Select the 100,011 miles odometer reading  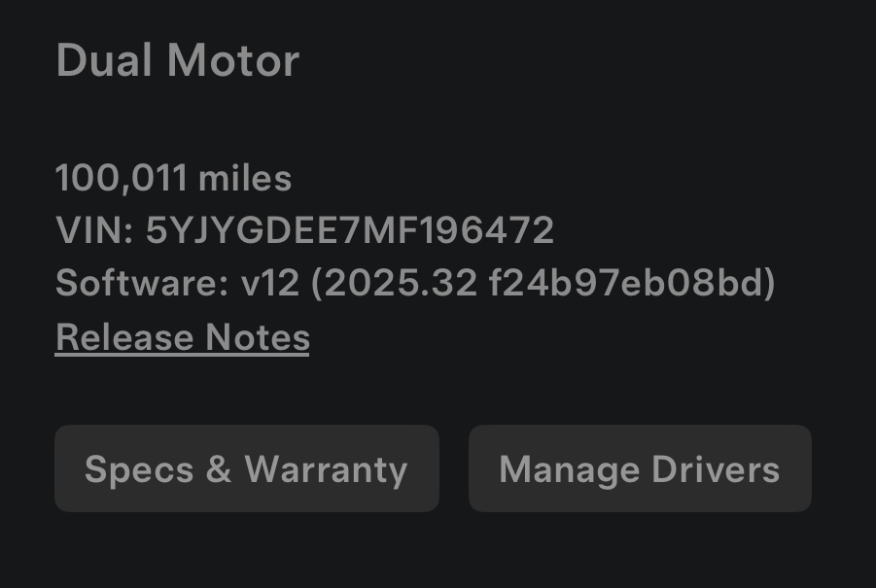point(173,178)
